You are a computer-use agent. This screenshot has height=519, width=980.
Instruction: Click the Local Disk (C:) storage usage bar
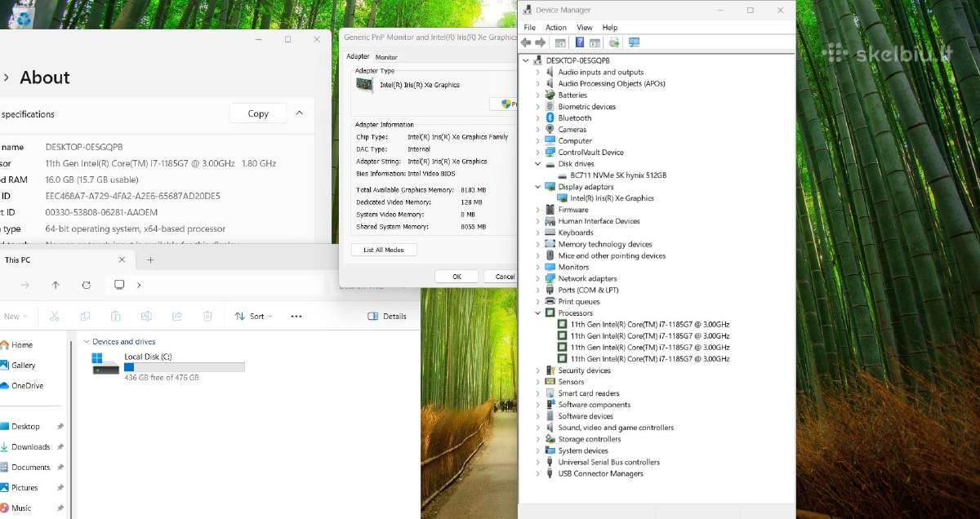[x=184, y=367]
